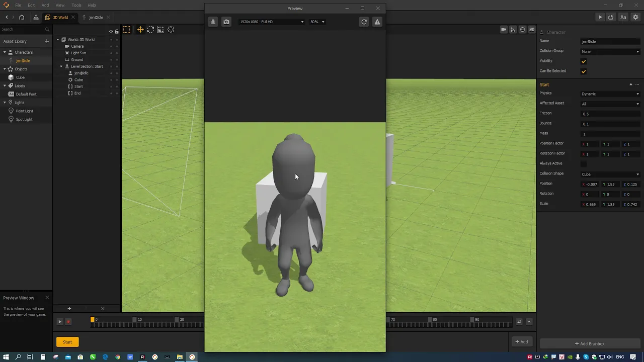Click the debug toggle icon in Preview toolbar
This screenshot has height=362, width=644.
coord(213,22)
